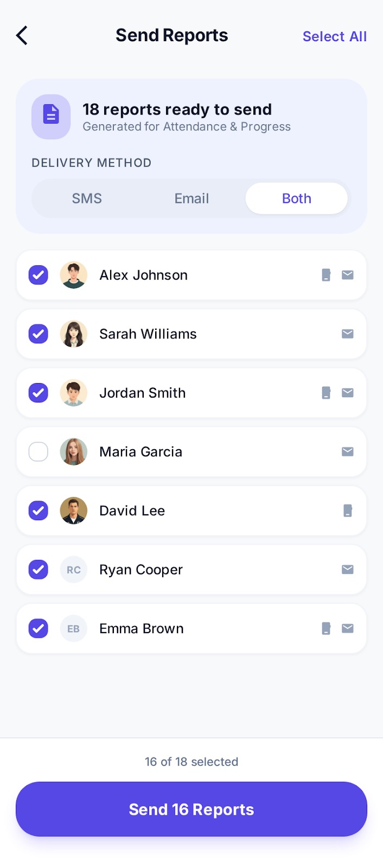The height and width of the screenshot is (868, 383).
Task: Click Ryan Cooper's RC avatar
Action: click(73, 569)
